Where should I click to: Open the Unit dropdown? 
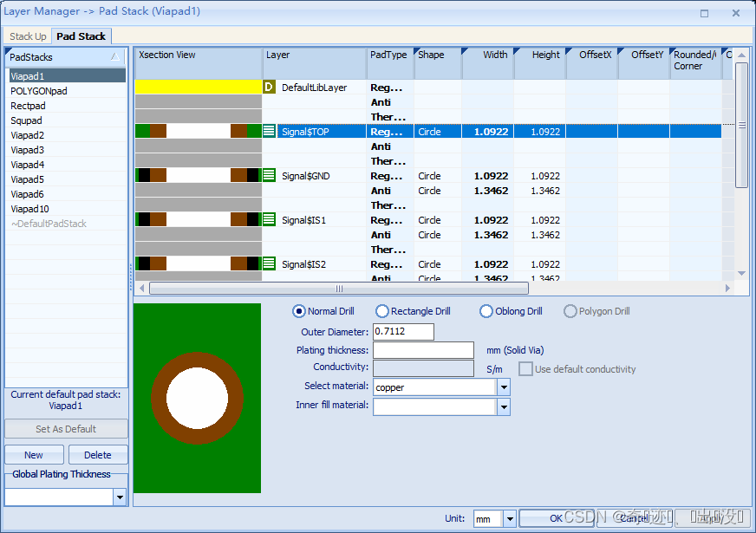510,519
